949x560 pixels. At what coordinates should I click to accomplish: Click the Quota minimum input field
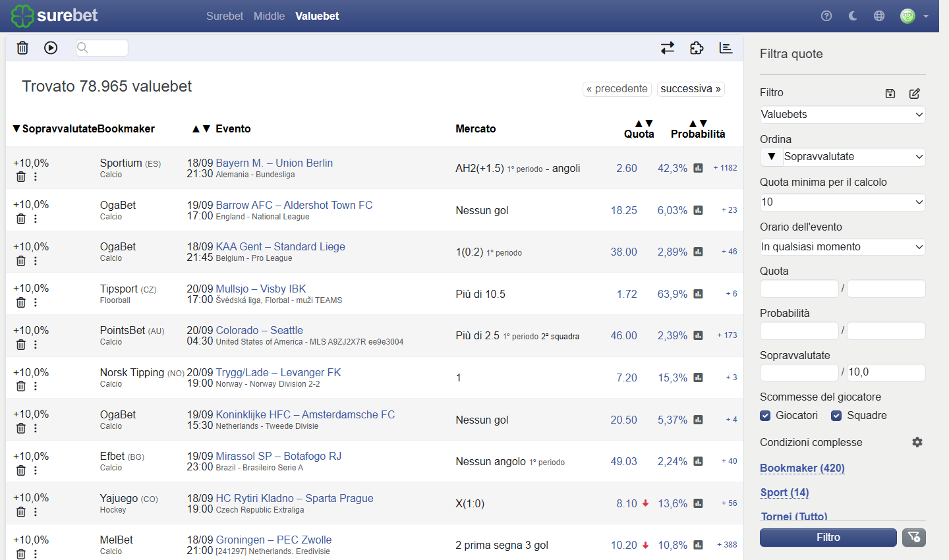799,289
